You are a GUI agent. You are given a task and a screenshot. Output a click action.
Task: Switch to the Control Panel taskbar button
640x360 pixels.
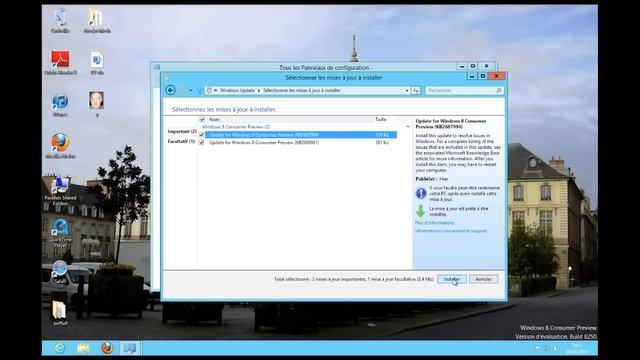click(x=130, y=348)
